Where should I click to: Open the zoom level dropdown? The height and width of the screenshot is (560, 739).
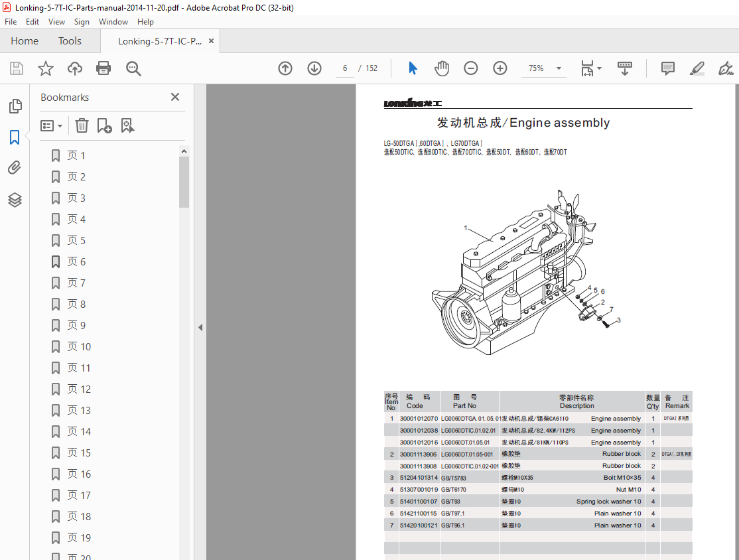(559, 68)
